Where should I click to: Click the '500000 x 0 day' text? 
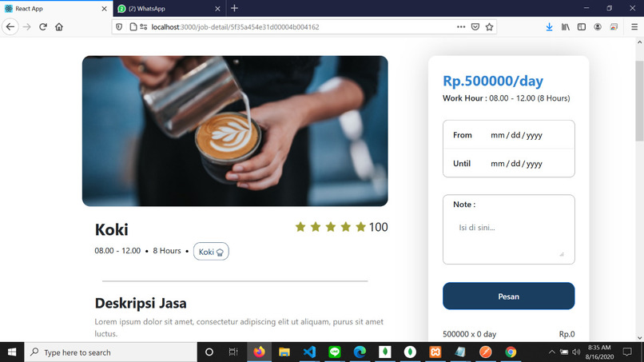[470, 334]
